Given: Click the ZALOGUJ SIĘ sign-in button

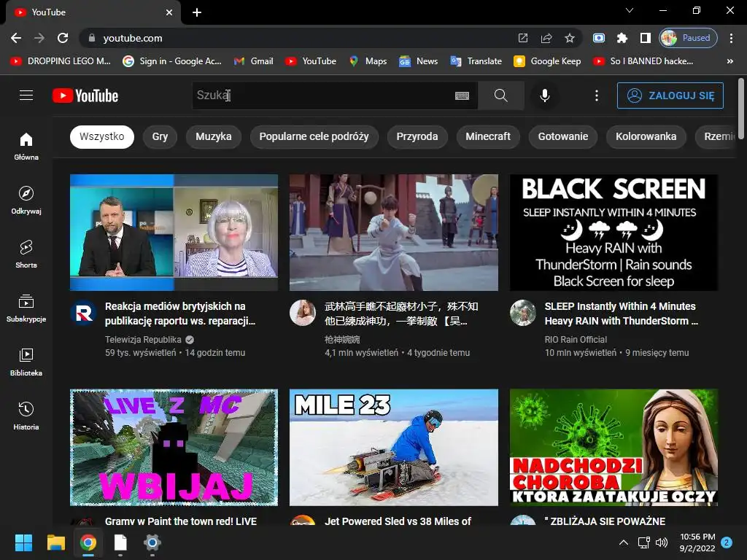Looking at the screenshot, I should (x=670, y=96).
